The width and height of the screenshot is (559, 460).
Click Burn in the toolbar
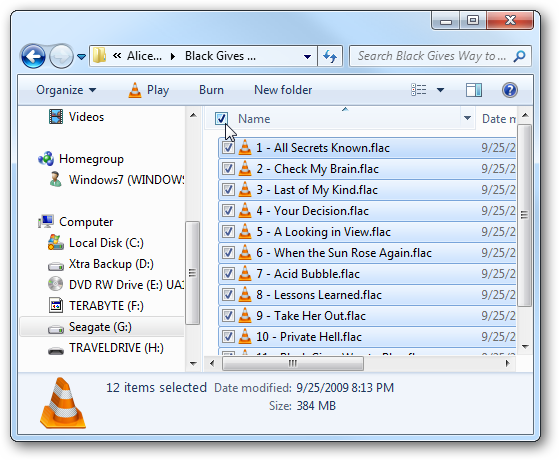(211, 90)
